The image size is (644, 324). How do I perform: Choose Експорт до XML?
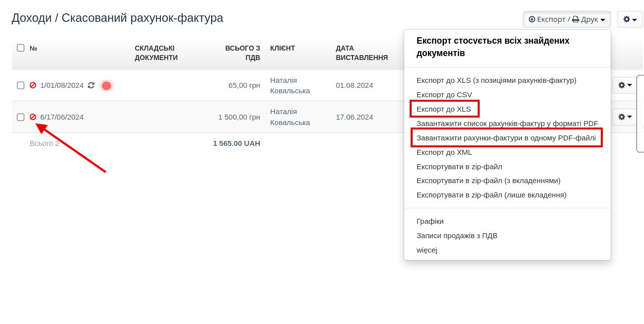(x=444, y=152)
